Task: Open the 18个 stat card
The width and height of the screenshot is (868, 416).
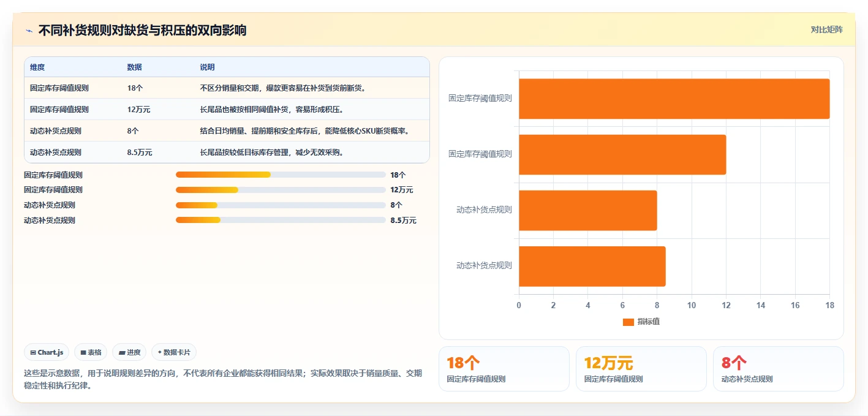Action: 504,369
